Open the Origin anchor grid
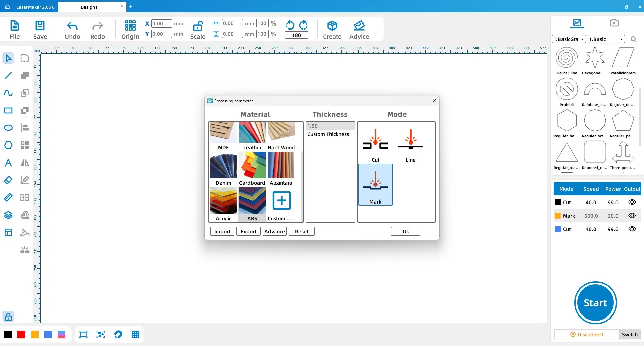 click(130, 25)
